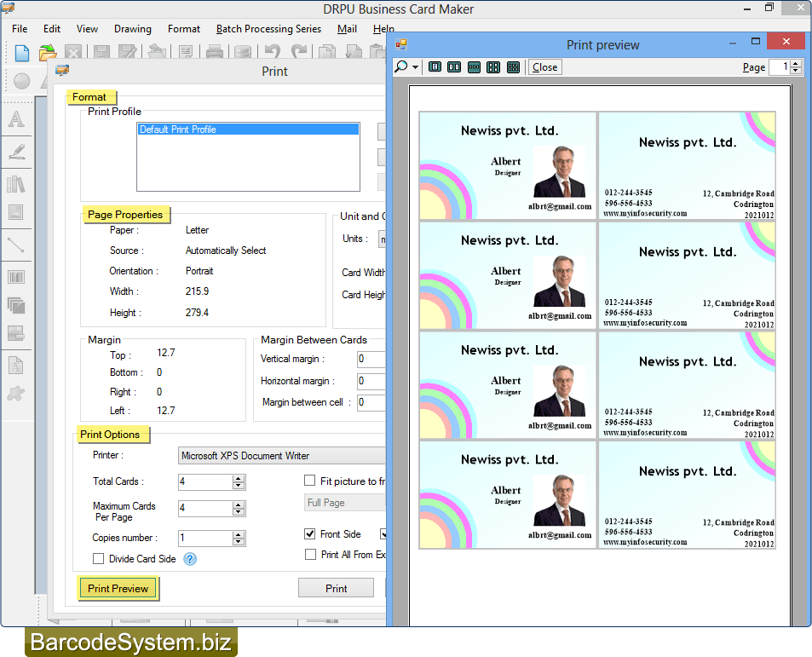812x657 pixels.
Task: Click the Print button in Print dialog
Action: 336,588
